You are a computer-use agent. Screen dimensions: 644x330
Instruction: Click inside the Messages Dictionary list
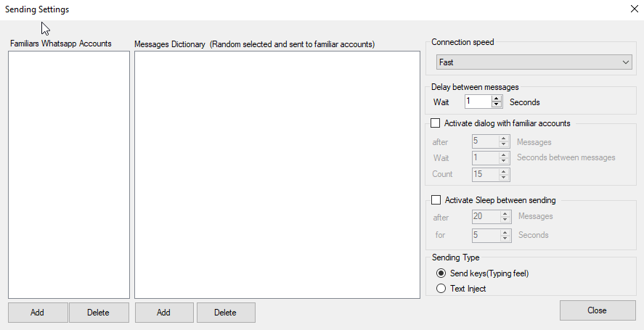(277, 174)
